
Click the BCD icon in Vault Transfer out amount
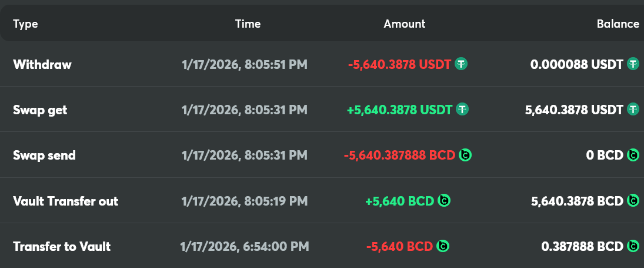(x=444, y=201)
